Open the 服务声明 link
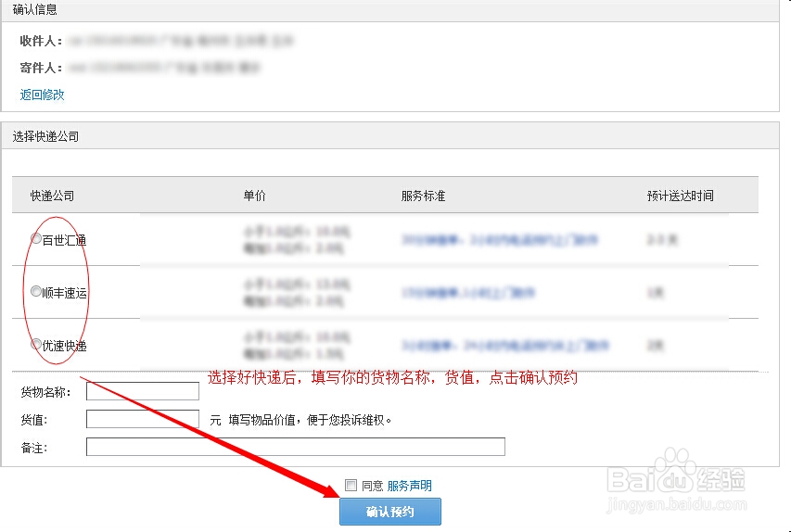 [x=409, y=486]
